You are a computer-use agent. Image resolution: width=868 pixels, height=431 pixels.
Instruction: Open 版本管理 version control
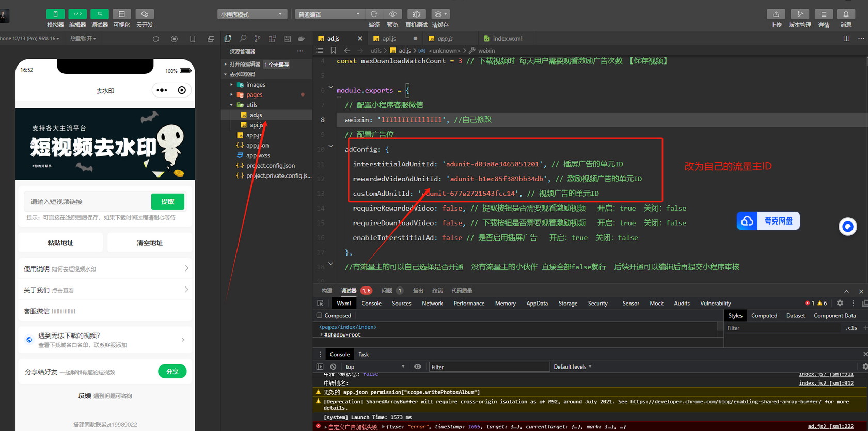point(800,14)
